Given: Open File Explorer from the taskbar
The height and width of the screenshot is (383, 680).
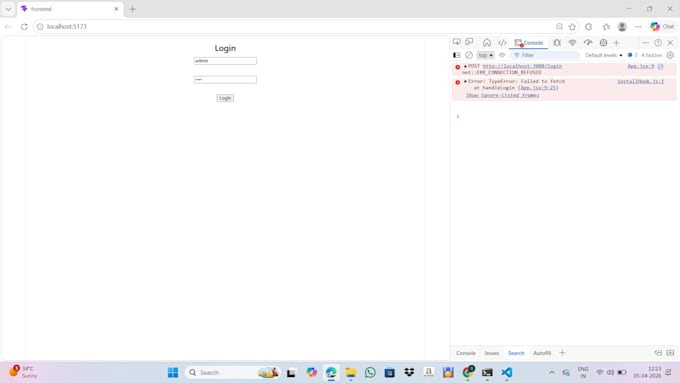Looking at the screenshot, I should click(350, 372).
